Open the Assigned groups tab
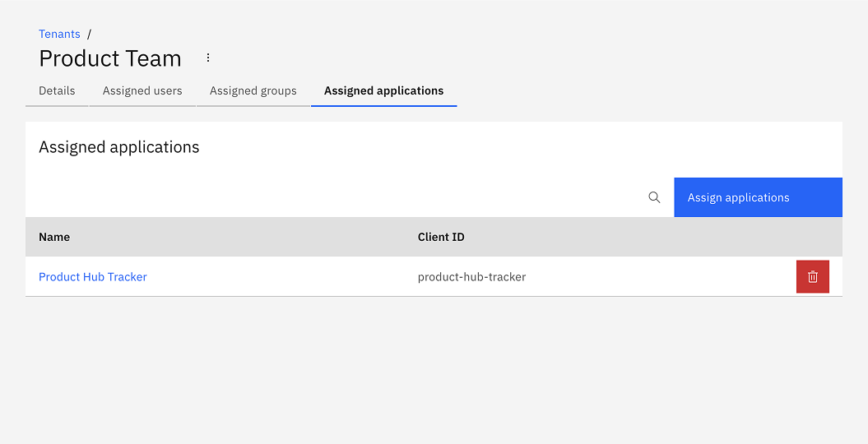Screen dimensions: 868x444 [x=253, y=90]
